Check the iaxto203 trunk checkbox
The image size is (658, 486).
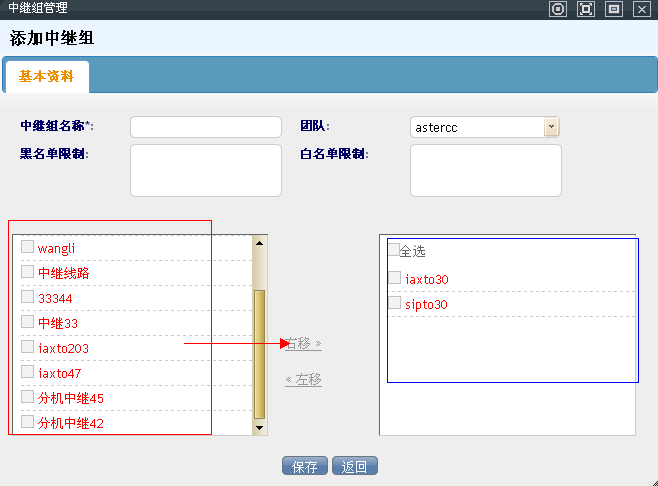pyautogui.click(x=28, y=347)
